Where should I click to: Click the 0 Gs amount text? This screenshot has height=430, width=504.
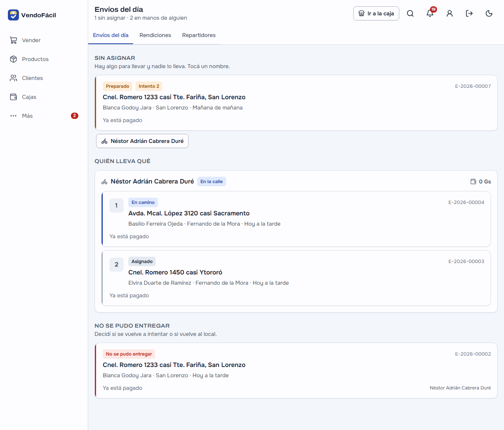(485, 182)
